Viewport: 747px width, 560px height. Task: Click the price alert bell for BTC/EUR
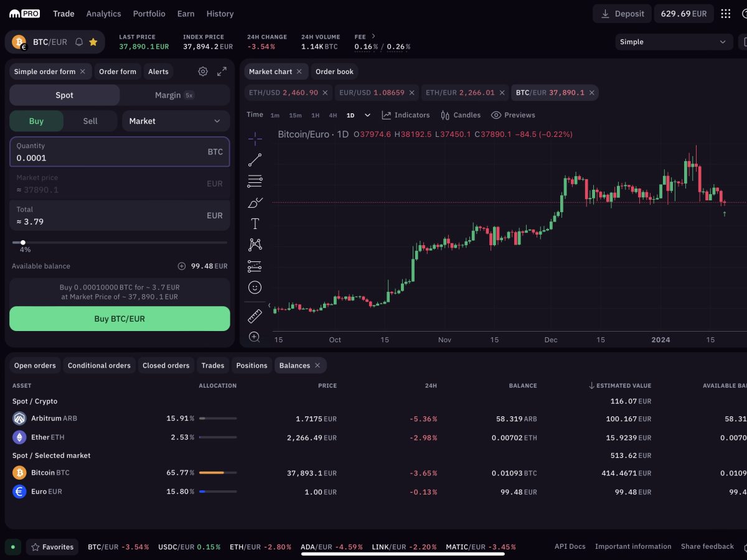click(x=79, y=42)
